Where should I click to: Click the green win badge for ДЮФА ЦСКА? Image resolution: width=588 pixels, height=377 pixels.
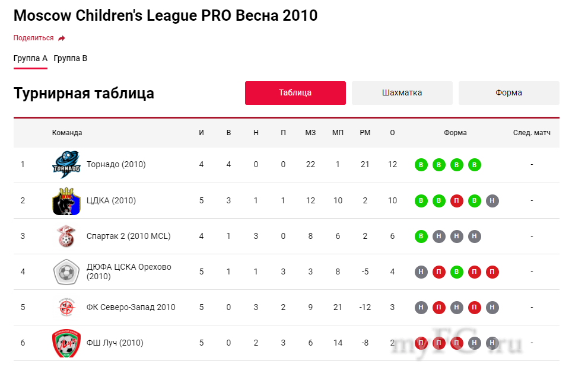coord(456,272)
